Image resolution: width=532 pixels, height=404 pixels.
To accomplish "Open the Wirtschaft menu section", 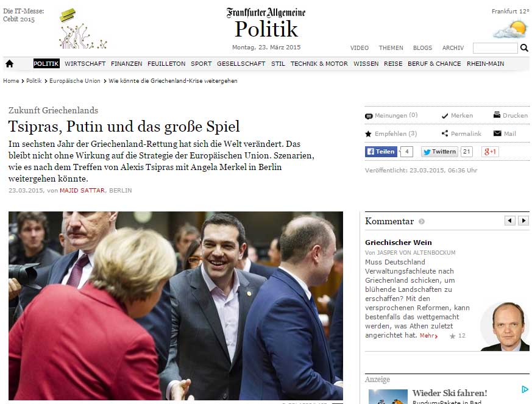I will point(85,63).
